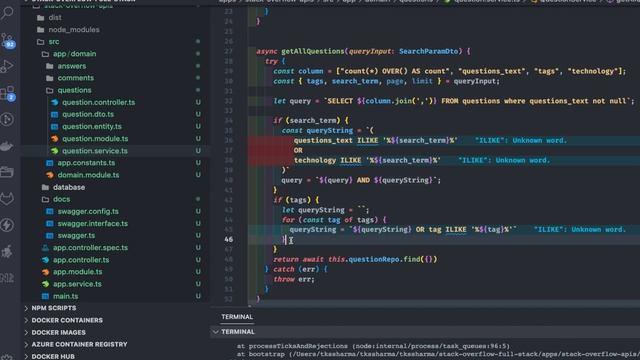Open domain.module.ts file
The image size is (640, 360).
click(88, 175)
